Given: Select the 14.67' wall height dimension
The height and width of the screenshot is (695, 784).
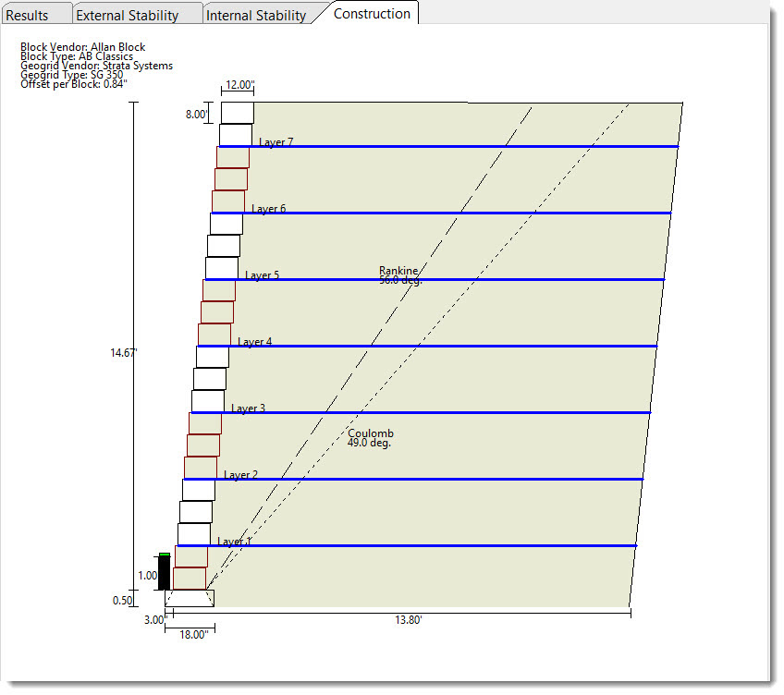Looking at the screenshot, I should (x=123, y=352).
